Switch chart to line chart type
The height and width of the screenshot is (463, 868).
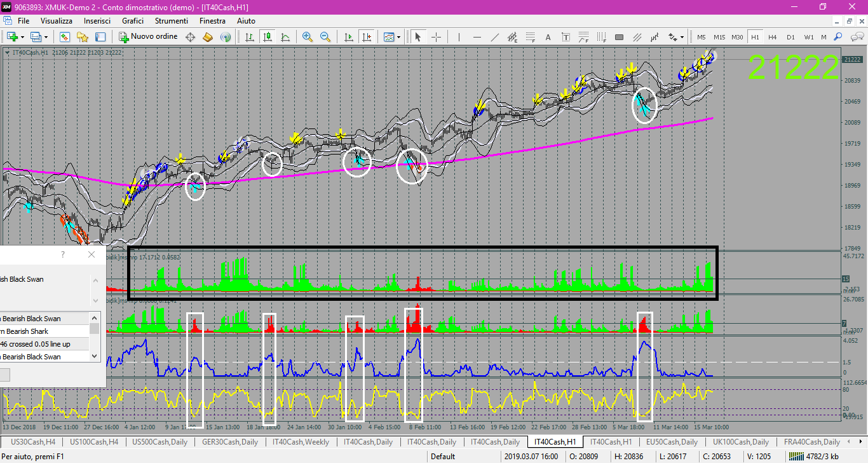[285, 37]
